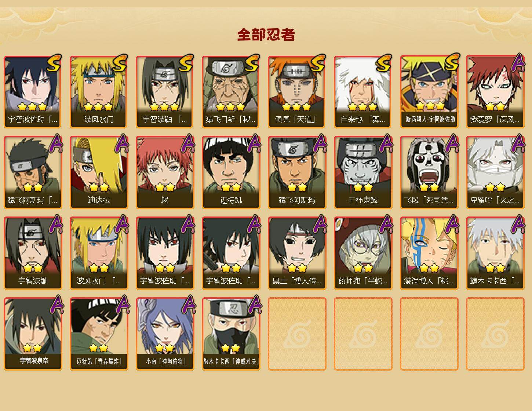Select the 漩涡鸣人·宇智波佐助 S-rank card
Image resolution: width=532 pixels, height=411 pixels.
(429, 92)
